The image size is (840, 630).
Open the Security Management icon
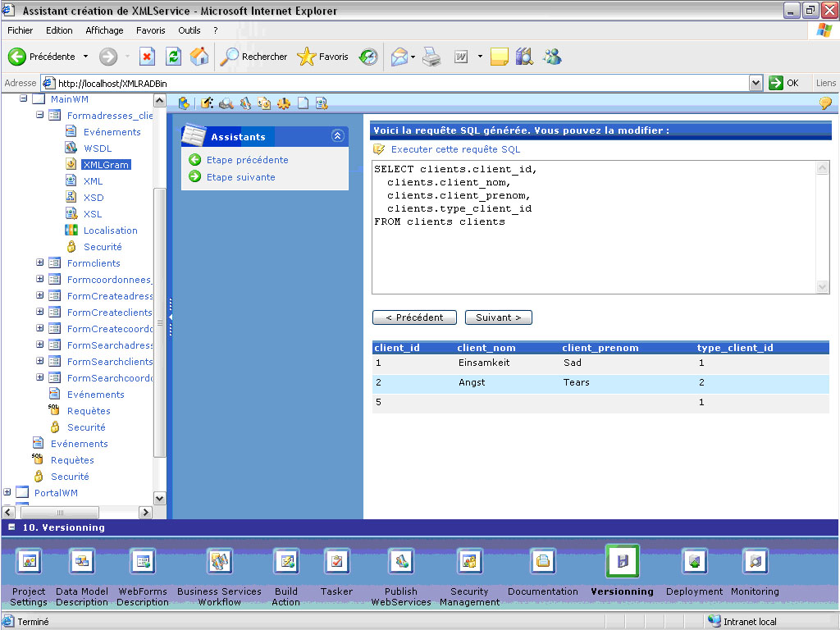(469, 562)
